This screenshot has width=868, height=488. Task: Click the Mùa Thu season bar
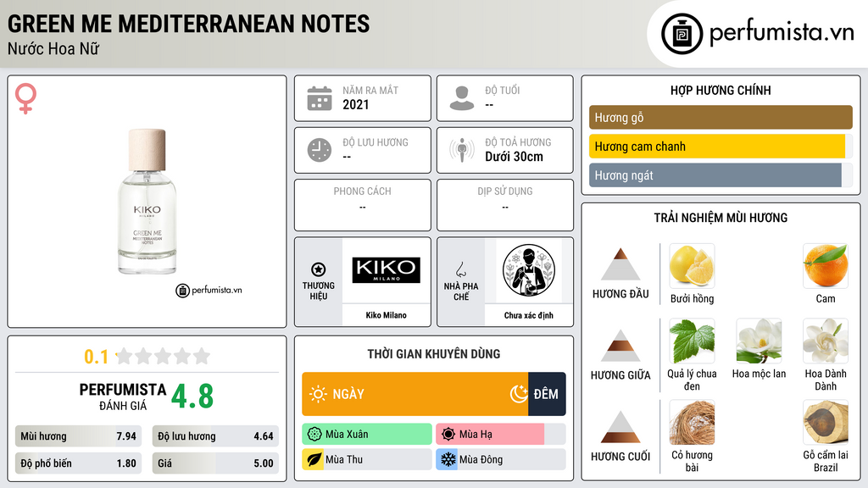pyautogui.click(x=367, y=459)
